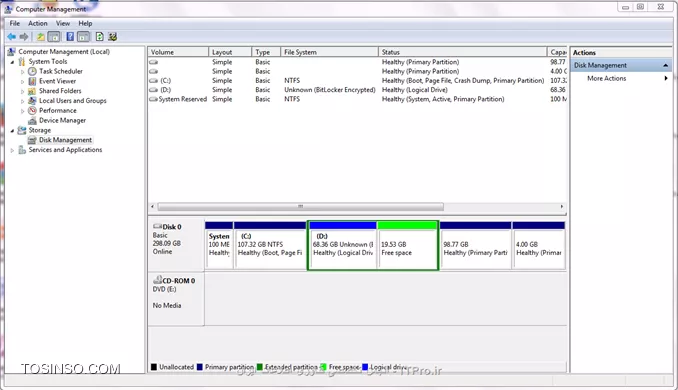Click the scrollbar left arrow in volume list
This screenshot has height=390, width=678.
coord(152,207)
